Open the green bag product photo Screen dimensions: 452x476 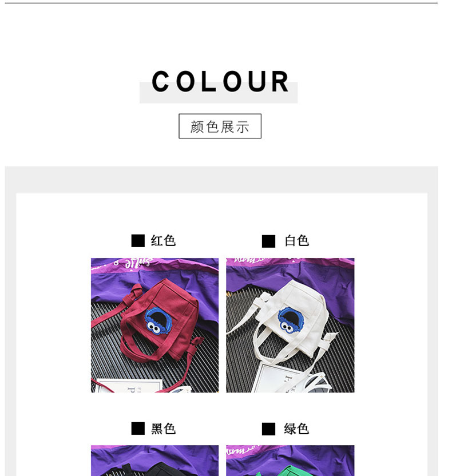click(290, 461)
